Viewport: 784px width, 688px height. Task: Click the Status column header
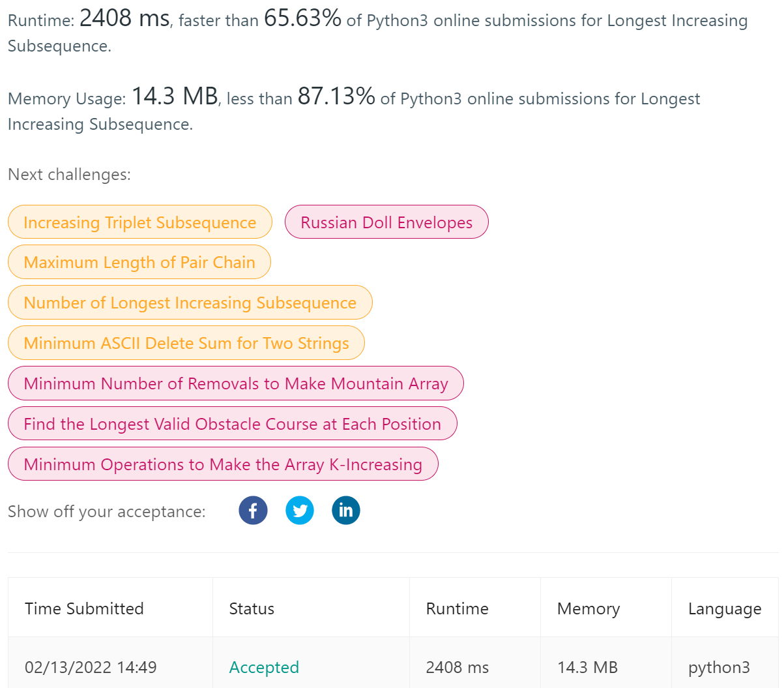click(251, 608)
